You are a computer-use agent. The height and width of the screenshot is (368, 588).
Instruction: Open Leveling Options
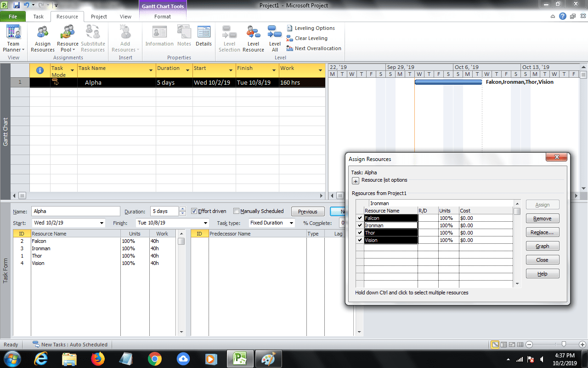(x=311, y=28)
